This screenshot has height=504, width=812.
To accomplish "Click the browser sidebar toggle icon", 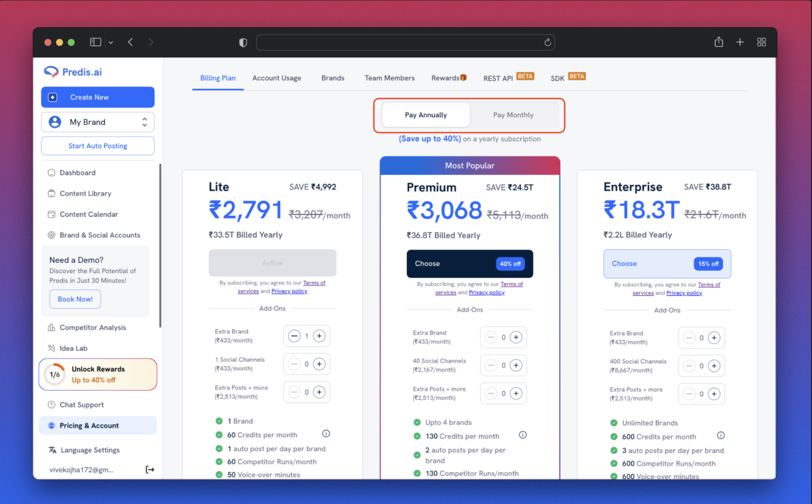I will coord(96,42).
